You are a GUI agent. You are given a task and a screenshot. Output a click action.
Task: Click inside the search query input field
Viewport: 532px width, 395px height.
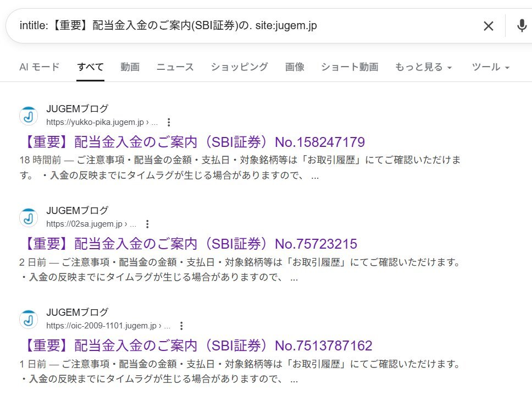(220, 26)
